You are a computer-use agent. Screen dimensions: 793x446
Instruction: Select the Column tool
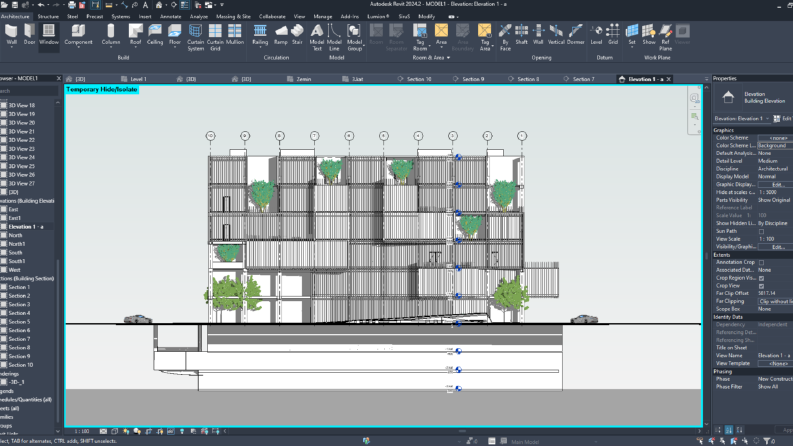110,35
